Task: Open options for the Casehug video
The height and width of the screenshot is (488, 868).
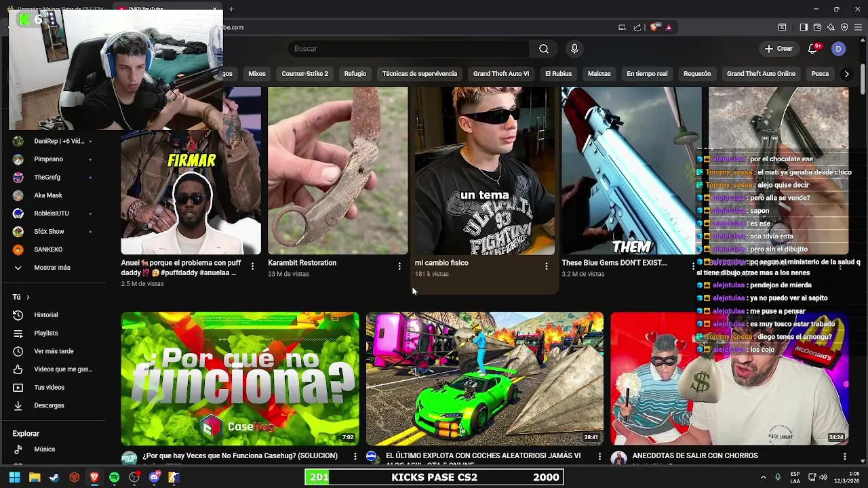Action: coord(355,457)
